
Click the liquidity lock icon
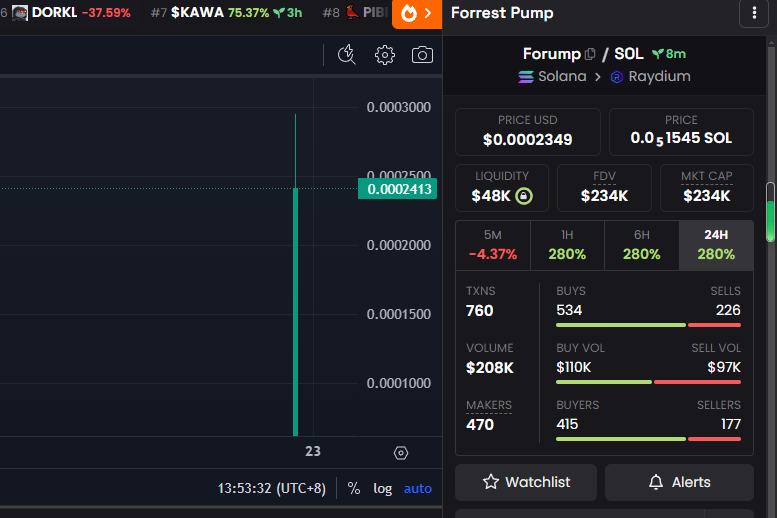[524, 196]
